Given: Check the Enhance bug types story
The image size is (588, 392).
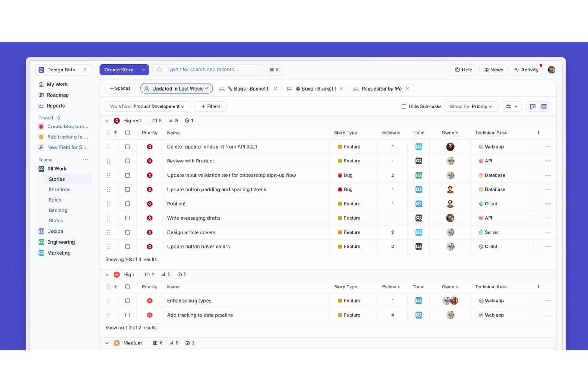Looking at the screenshot, I should pyautogui.click(x=128, y=301).
